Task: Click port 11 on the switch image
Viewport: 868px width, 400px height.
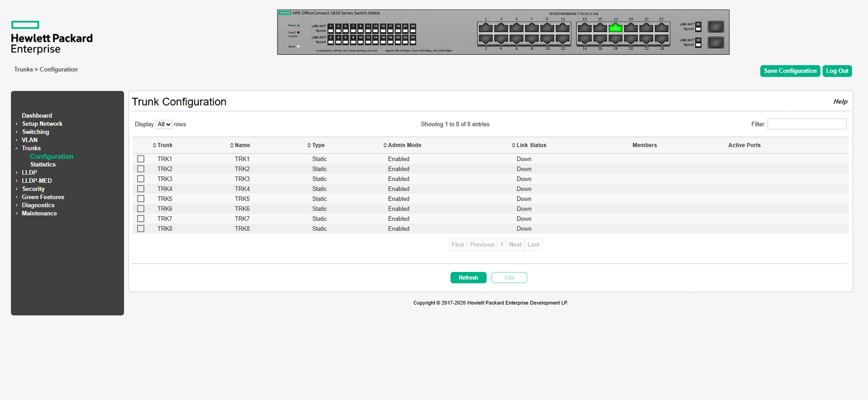Action: point(563,28)
